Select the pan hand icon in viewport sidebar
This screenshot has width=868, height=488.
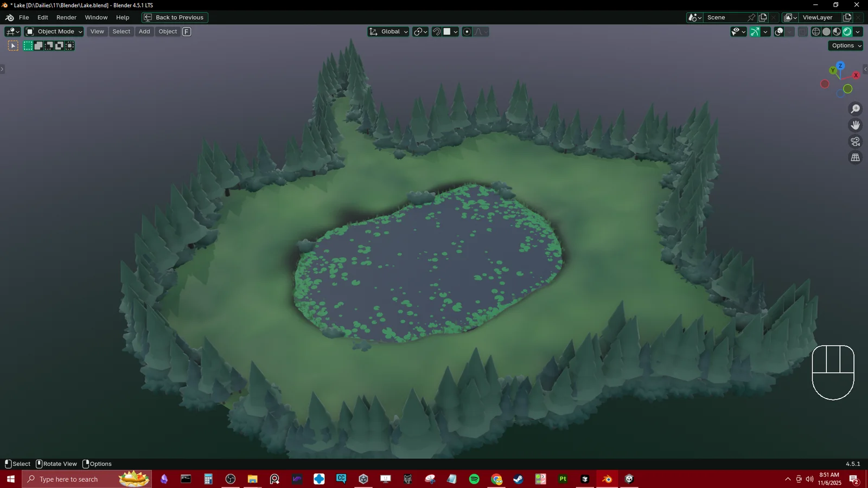(x=855, y=125)
